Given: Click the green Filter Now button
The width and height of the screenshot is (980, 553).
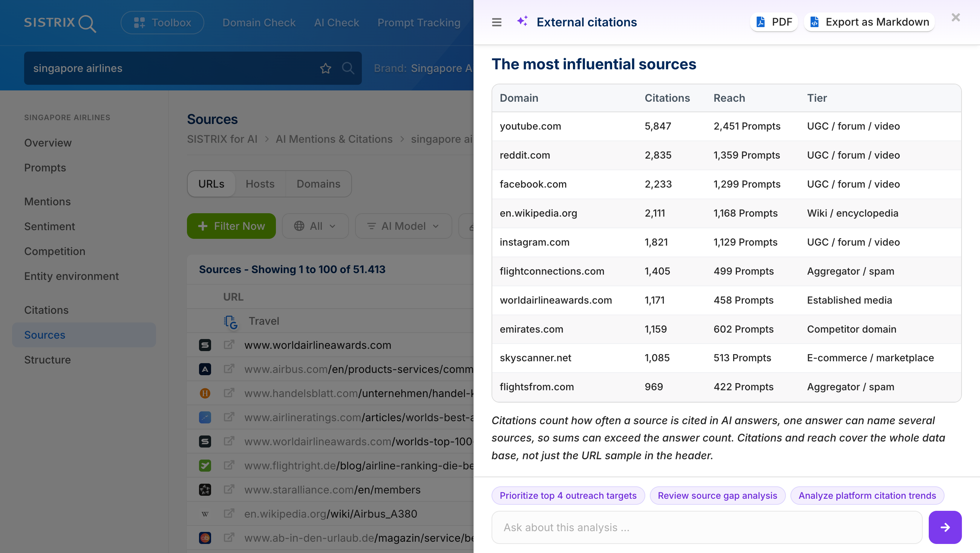Looking at the screenshot, I should point(231,226).
